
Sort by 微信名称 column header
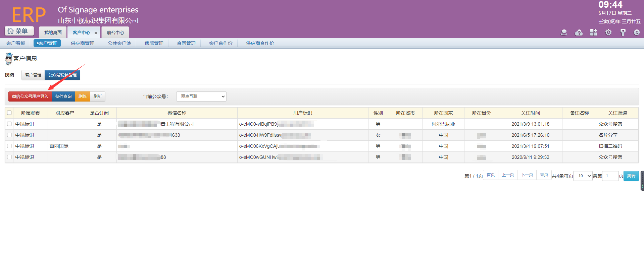pos(177,113)
